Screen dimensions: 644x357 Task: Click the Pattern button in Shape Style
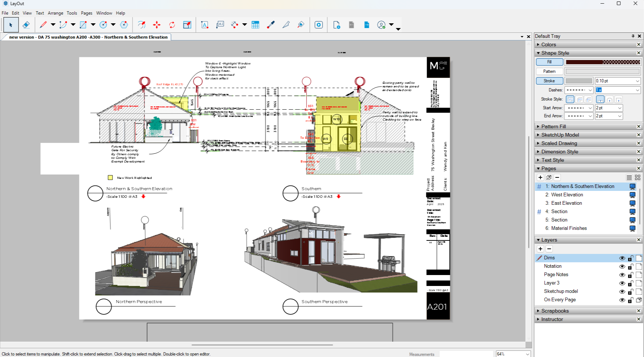[x=549, y=71]
